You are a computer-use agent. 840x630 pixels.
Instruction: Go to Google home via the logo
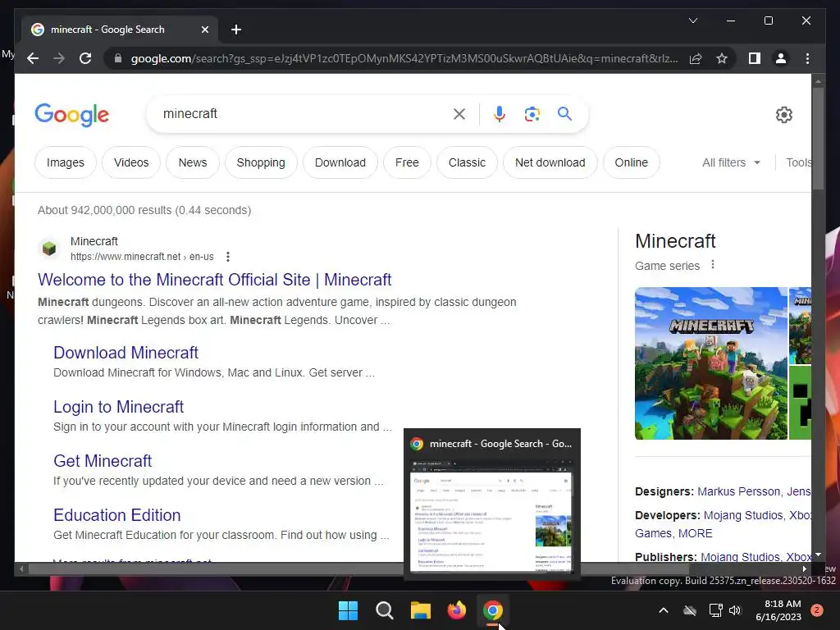(x=72, y=115)
